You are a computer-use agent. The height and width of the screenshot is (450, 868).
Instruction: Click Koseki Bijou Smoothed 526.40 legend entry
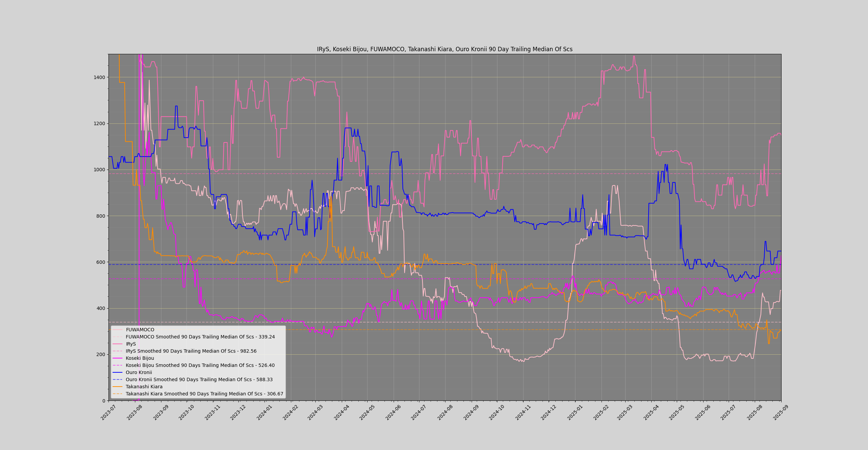tap(200, 365)
